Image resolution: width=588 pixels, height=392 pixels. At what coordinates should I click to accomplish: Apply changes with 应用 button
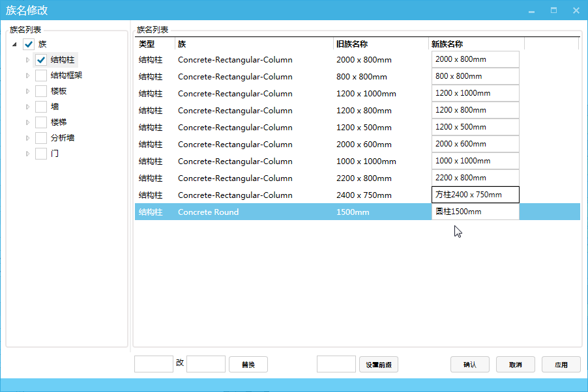(561, 365)
